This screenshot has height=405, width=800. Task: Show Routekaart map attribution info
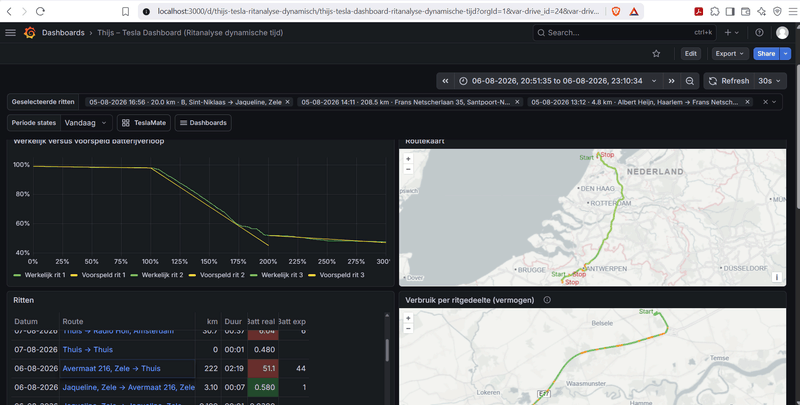[x=777, y=277]
